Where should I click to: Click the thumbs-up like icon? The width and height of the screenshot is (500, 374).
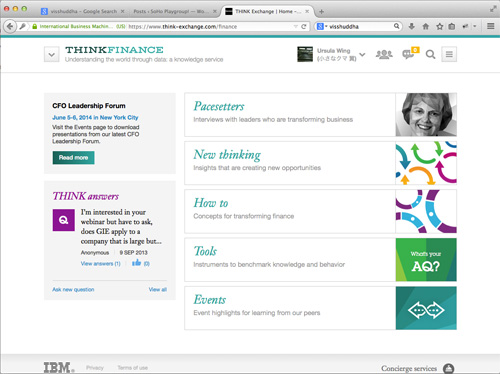(136, 263)
